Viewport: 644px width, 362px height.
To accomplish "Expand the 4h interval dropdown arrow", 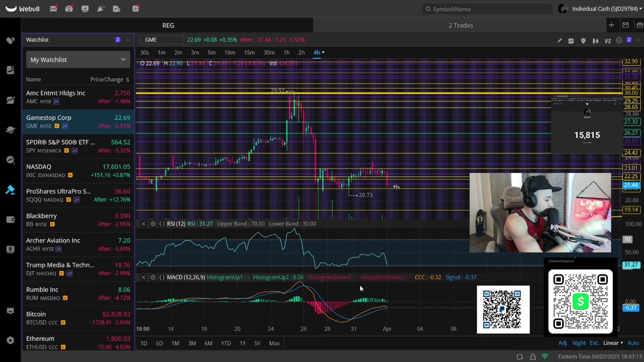I will (x=323, y=52).
